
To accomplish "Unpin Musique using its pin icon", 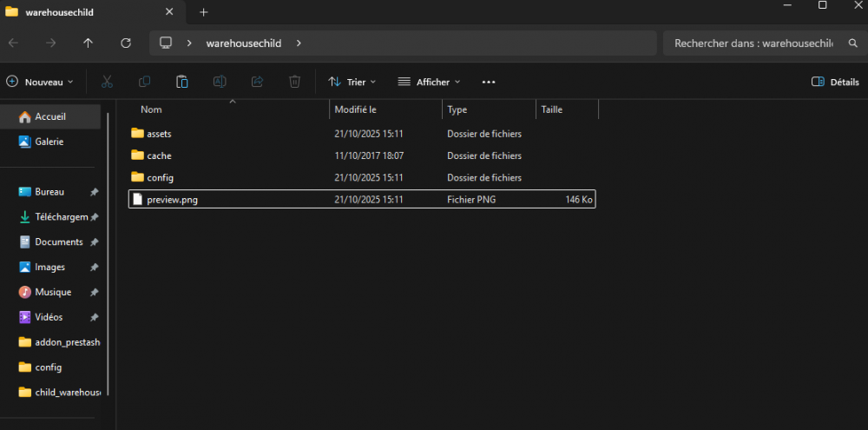I will 94,292.
